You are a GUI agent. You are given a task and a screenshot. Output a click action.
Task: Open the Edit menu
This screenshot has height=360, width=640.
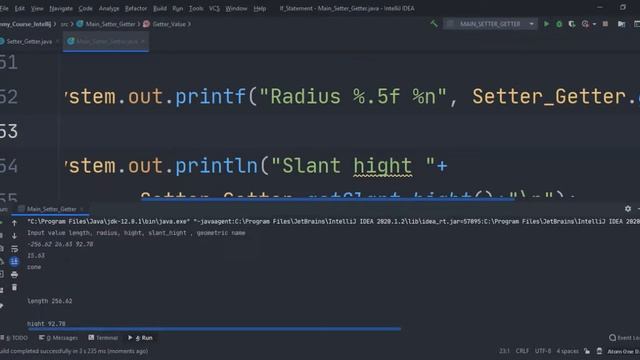20,8
